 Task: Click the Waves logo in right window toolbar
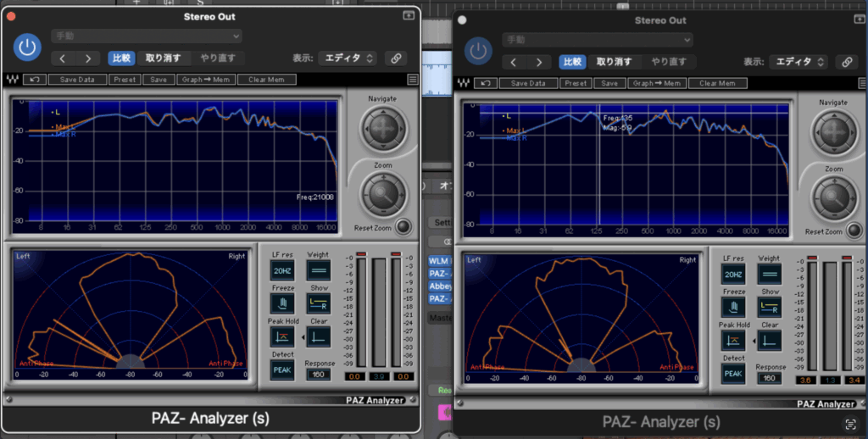464,84
